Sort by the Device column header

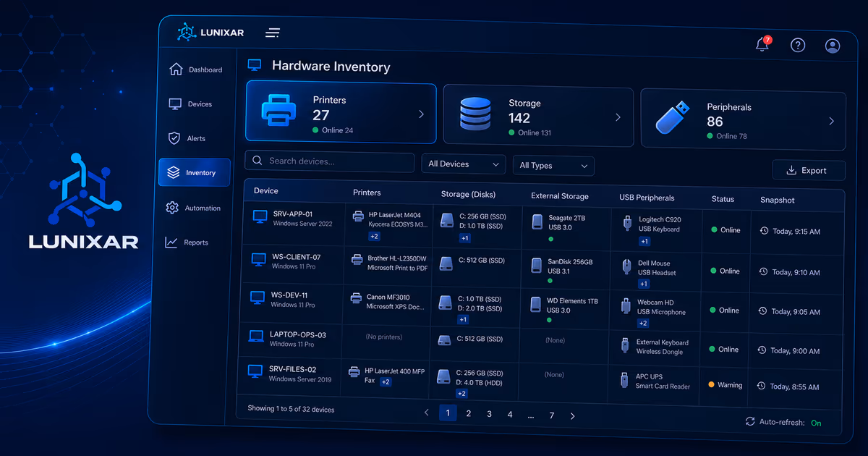[x=266, y=191]
